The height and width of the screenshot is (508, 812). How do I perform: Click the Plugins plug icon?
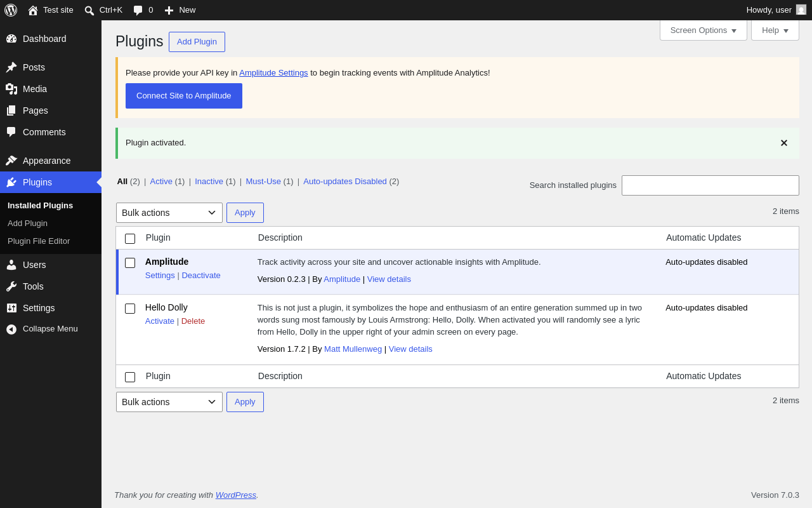11,182
